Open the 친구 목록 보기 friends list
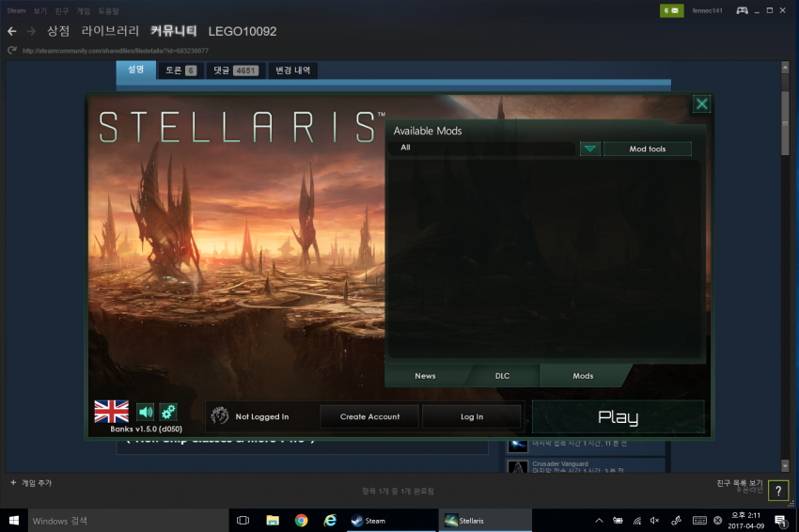The width and height of the screenshot is (799, 532). [740, 482]
